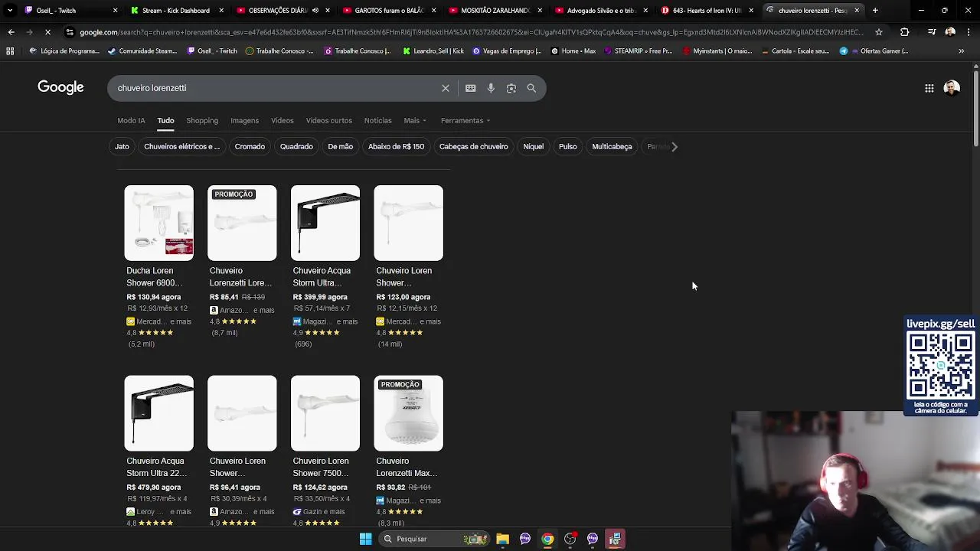Switch to the Shopping tab
This screenshot has height=551, width=980.
pos(202,120)
